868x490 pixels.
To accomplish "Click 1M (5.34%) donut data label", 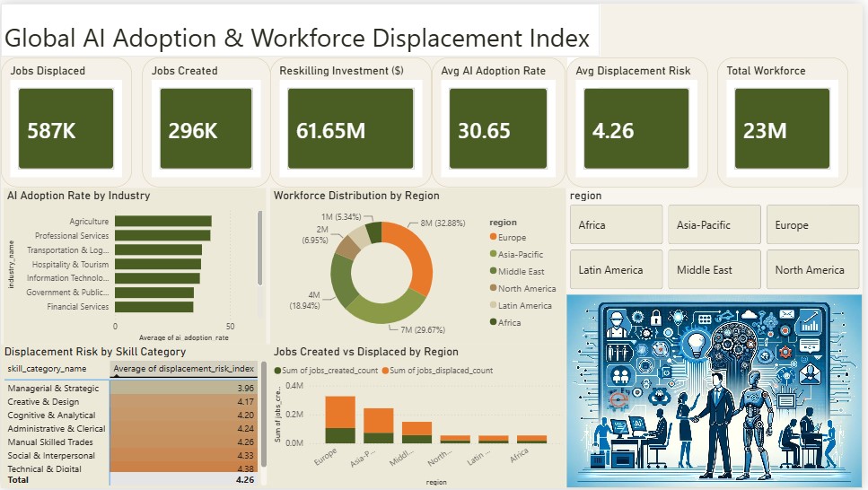I will [341, 216].
